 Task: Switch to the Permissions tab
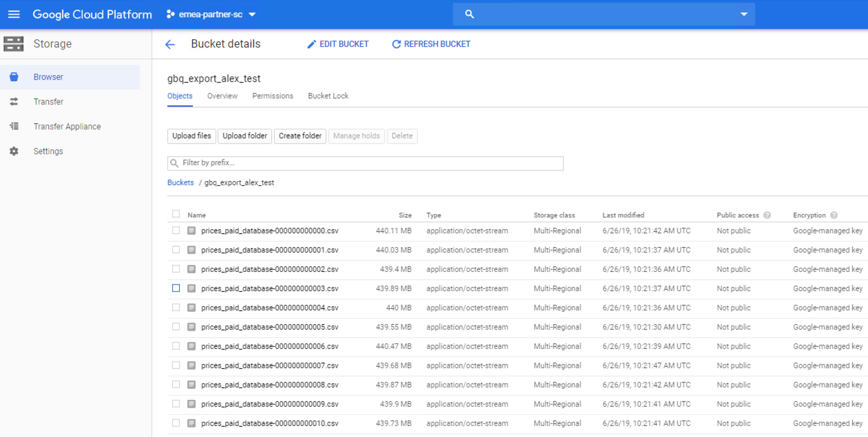pyautogui.click(x=273, y=96)
